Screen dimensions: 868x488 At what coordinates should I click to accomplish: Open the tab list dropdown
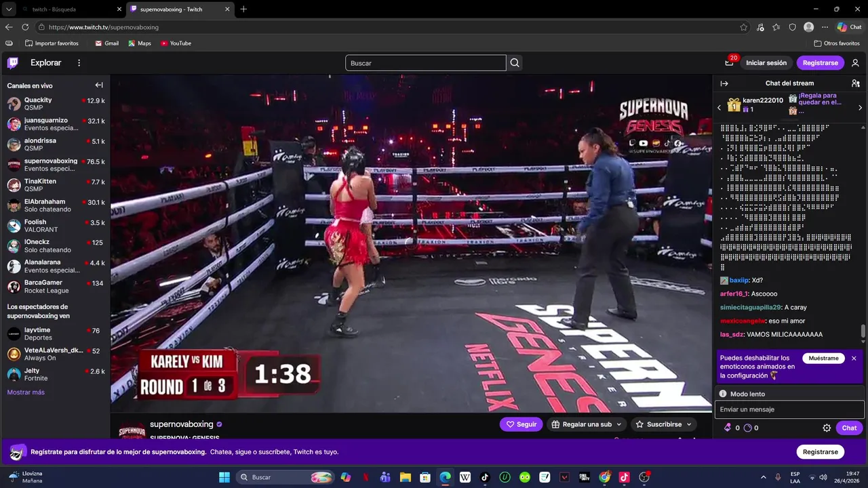(x=8, y=9)
